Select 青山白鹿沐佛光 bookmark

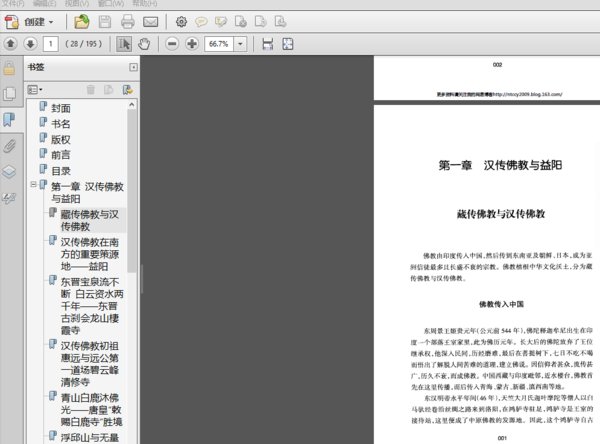[x=91, y=410]
